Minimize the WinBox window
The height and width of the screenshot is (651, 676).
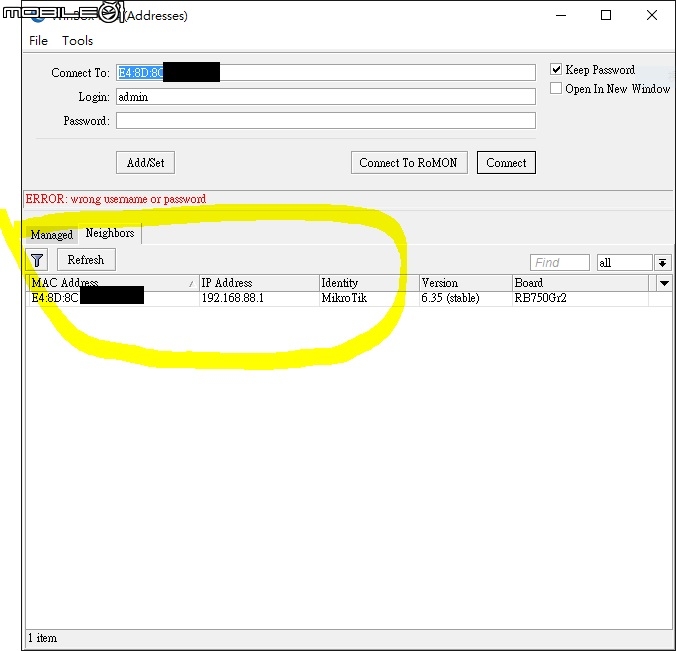point(561,16)
